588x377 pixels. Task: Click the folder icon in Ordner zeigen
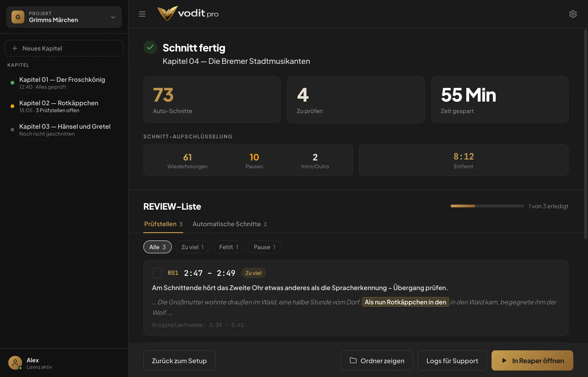[353, 360]
